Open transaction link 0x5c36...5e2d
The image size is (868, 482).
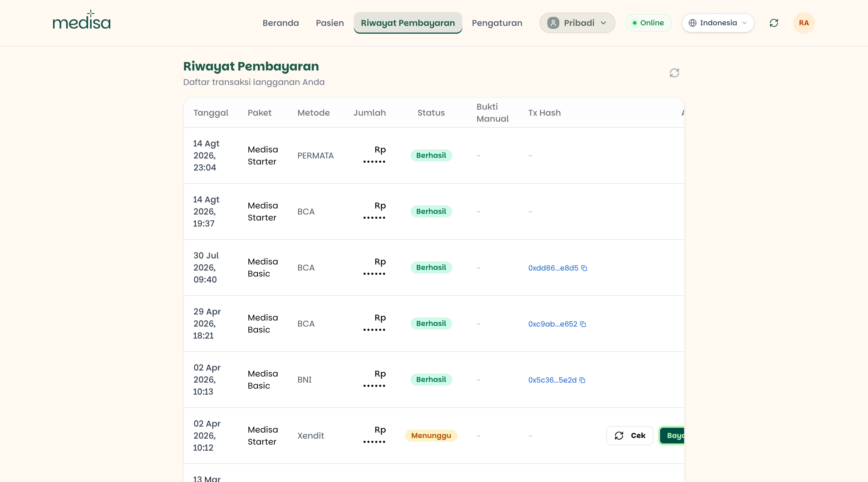(x=552, y=380)
